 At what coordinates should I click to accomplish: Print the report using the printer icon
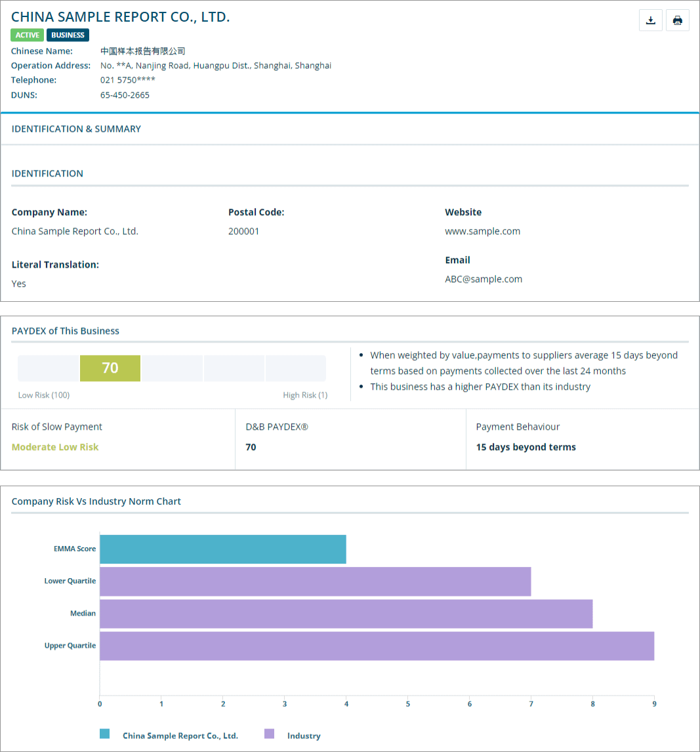(678, 20)
